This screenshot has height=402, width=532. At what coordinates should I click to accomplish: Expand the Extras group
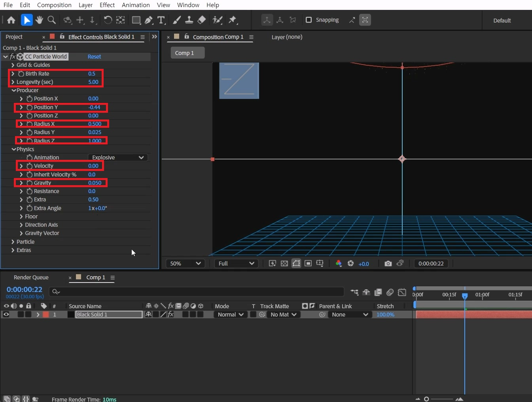coord(13,250)
